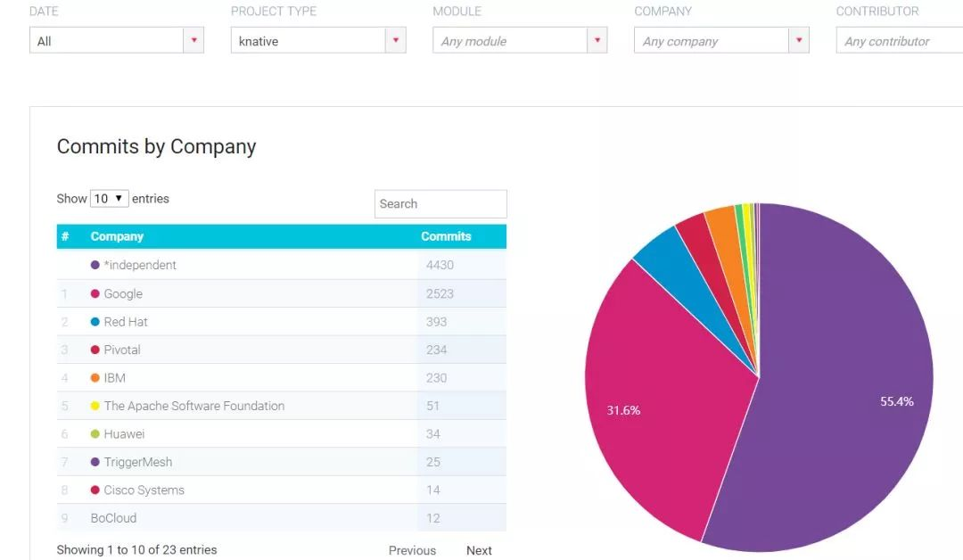Sort table by Company column header
The image size is (963, 560).
tap(117, 236)
